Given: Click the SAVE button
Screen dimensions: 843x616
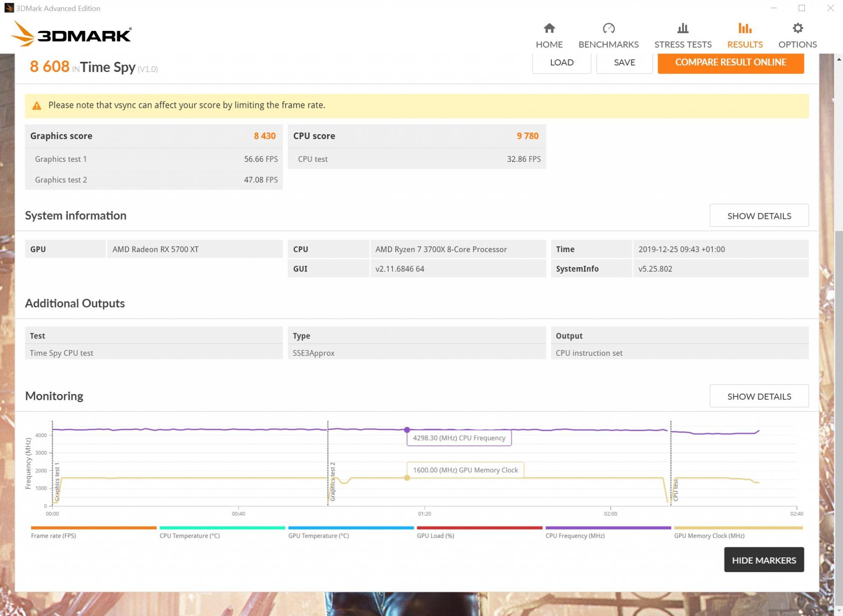Looking at the screenshot, I should tap(624, 63).
